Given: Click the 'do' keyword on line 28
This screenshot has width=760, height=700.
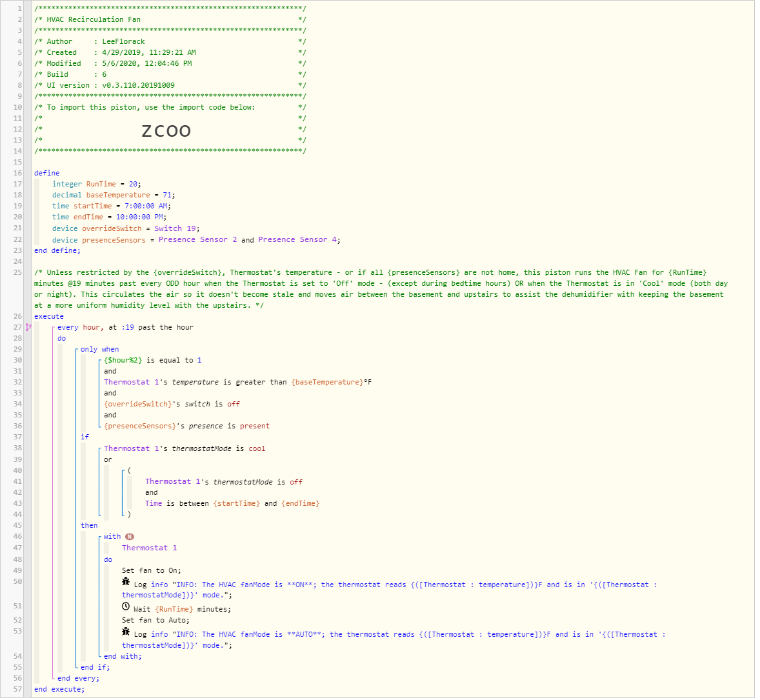Looking at the screenshot, I should [61, 339].
